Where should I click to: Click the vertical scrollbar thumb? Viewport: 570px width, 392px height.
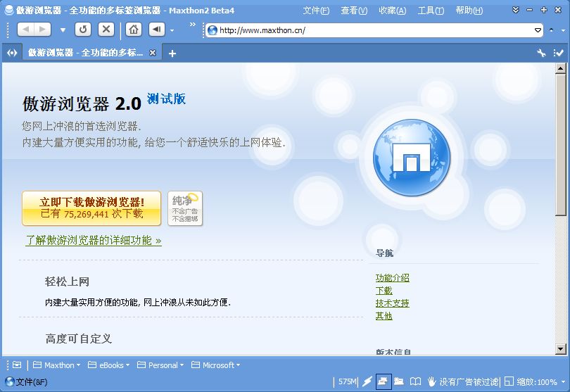pyautogui.click(x=560, y=145)
